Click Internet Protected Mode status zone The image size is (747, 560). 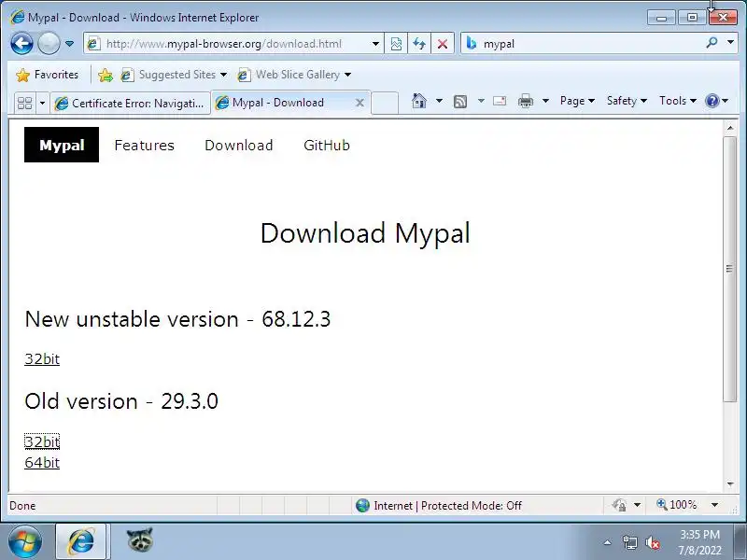coord(438,505)
